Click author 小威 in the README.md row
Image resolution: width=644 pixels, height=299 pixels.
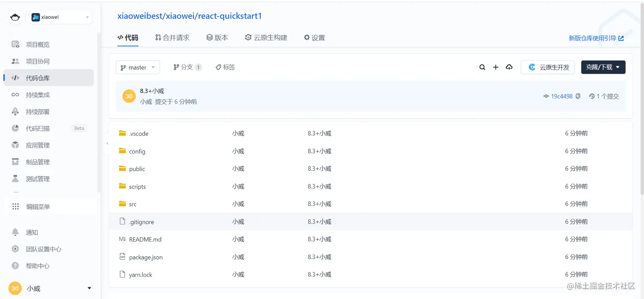[238, 239]
